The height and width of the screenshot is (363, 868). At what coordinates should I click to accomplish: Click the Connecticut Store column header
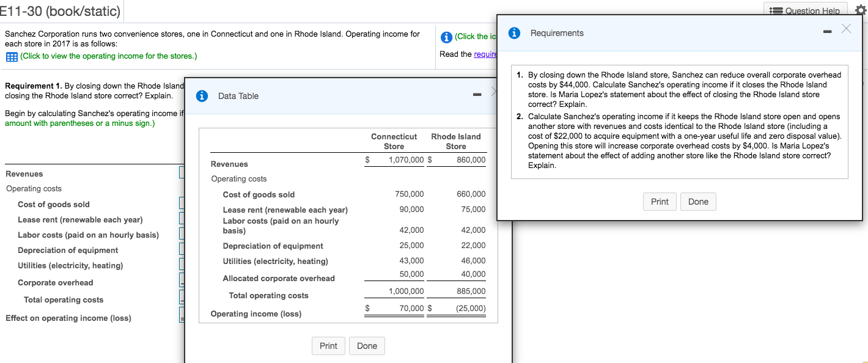[x=394, y=141]
